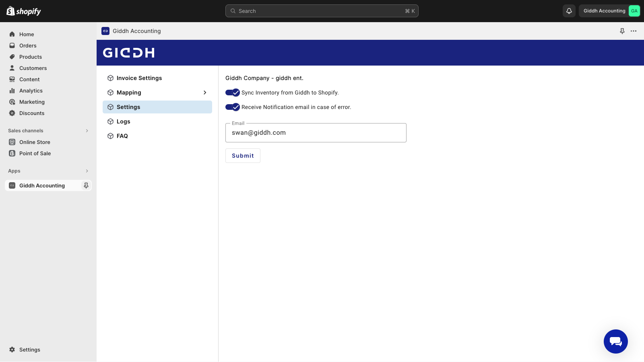The height and width of the screenshot is (362, 644).
Task: Expand the Apps section chevron
Action: [x=87, y=171]
